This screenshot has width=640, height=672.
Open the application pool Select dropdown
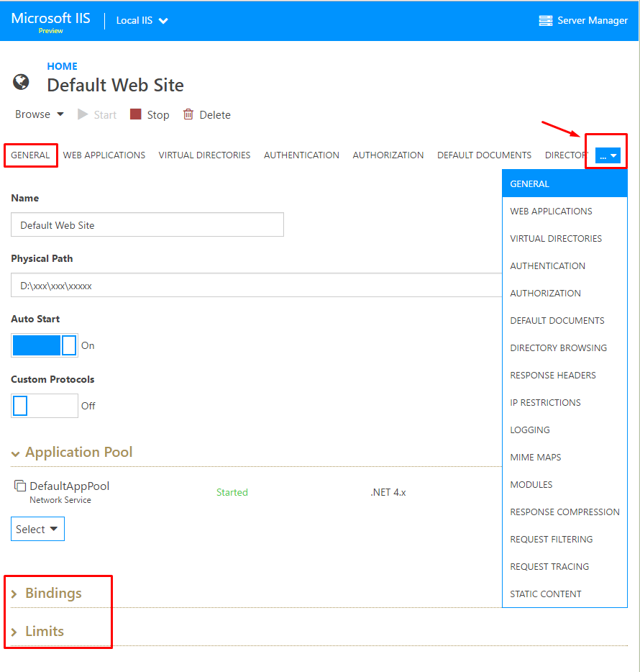(x=37, y=529)
